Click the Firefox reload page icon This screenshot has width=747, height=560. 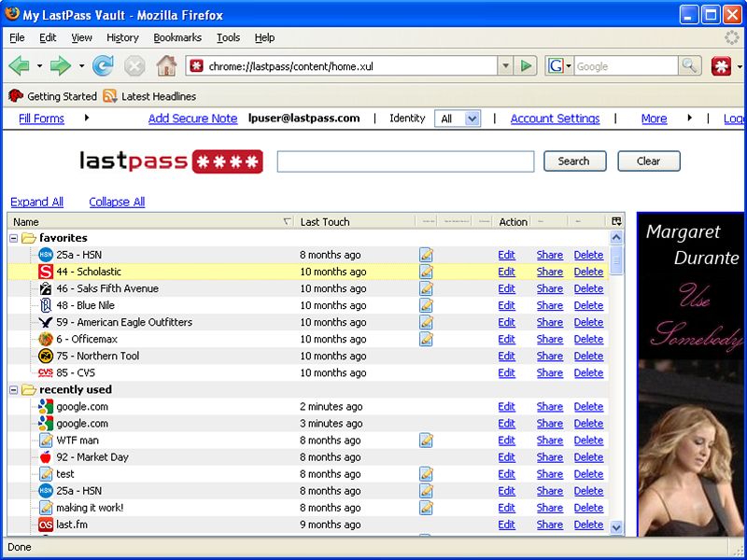[x=103, y=66]
